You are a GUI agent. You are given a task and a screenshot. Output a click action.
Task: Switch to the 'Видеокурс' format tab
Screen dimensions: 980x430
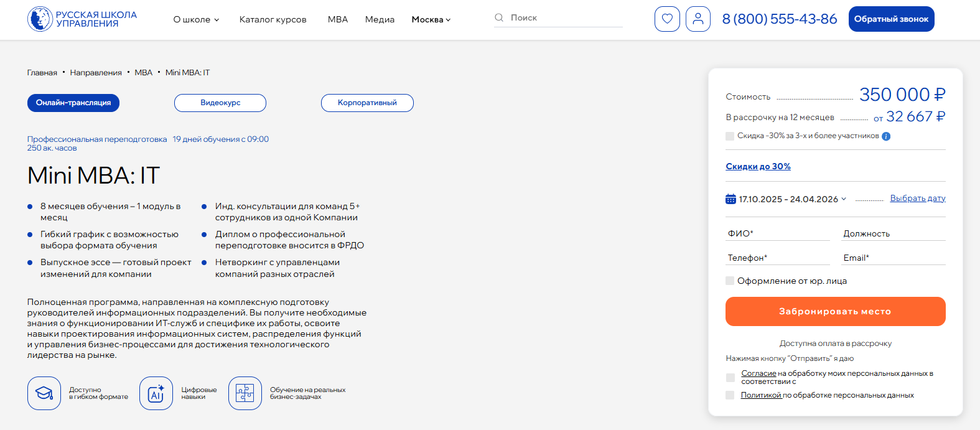(x=220, y=103)
